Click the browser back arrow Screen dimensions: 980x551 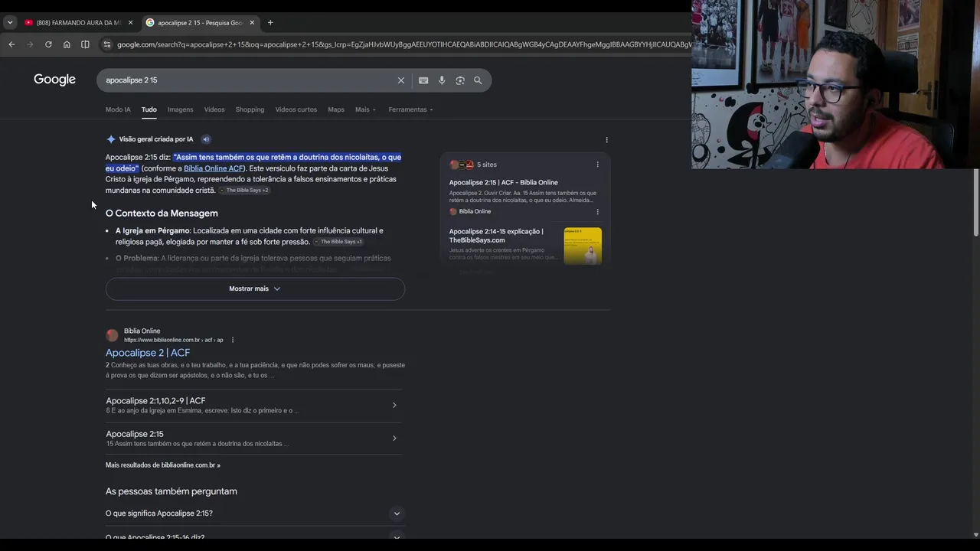coord(11,44)
